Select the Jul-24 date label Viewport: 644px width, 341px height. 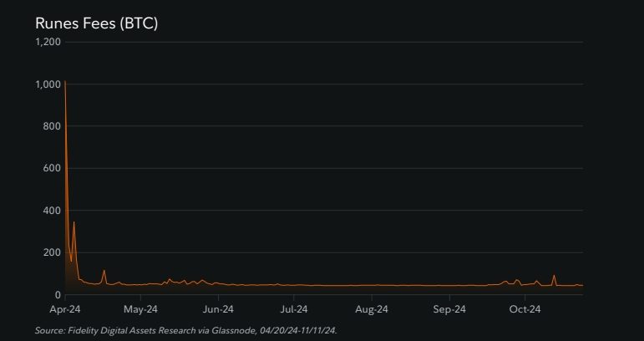click(x=293, y=309)
